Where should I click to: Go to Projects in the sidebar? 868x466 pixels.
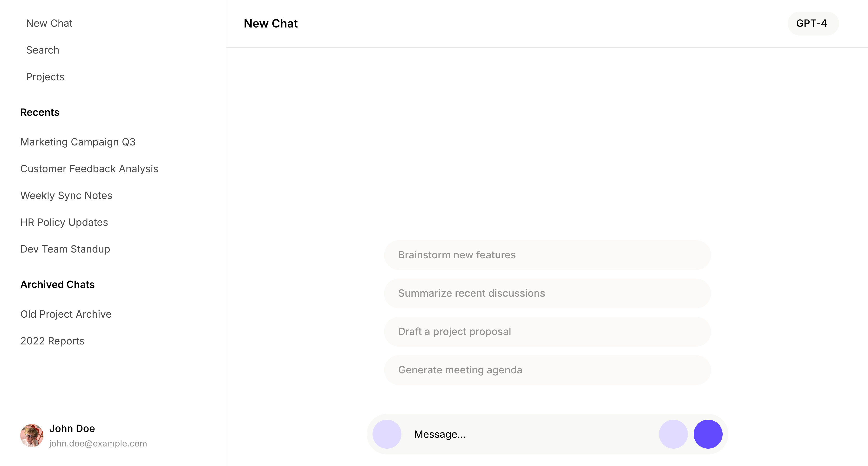coord(45,77)
